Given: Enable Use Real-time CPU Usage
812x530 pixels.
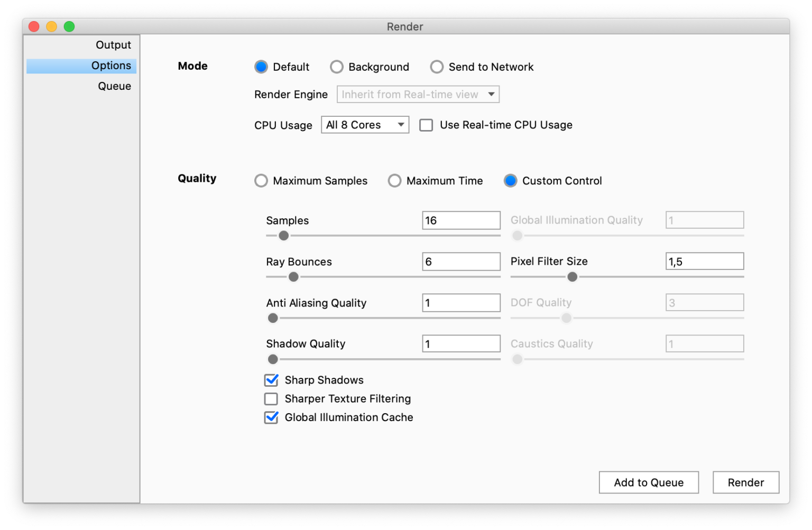Looking at the screenshot, I should click(x=427, y=125).
